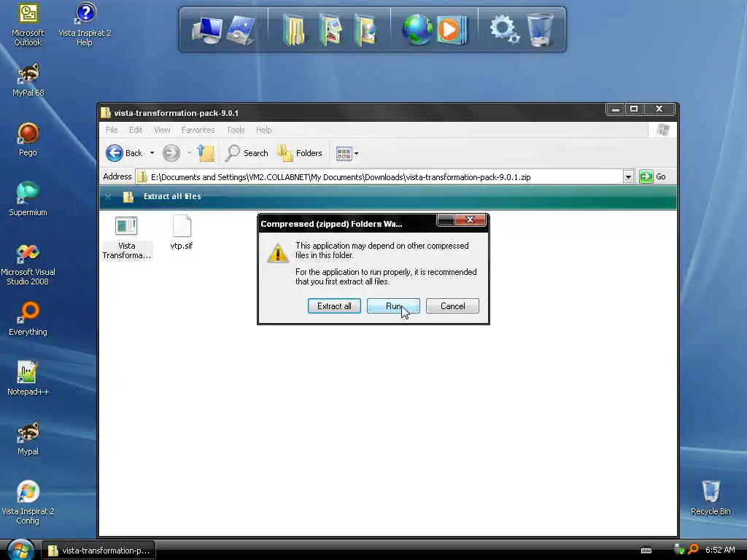Open the Tools menu

(x=236, y=130)
